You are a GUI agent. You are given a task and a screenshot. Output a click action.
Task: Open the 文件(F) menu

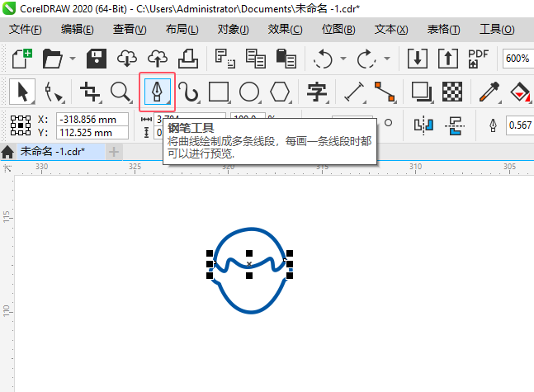(x=26, y=29)
